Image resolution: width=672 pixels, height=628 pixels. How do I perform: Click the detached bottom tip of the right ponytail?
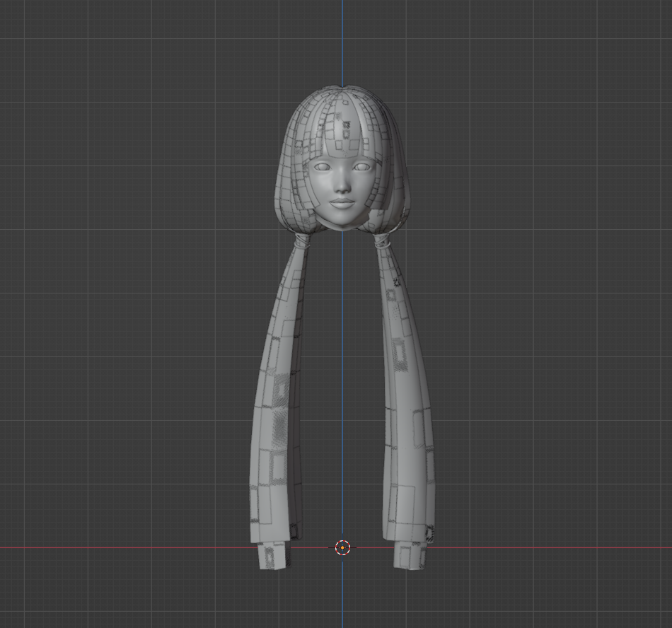410,556
